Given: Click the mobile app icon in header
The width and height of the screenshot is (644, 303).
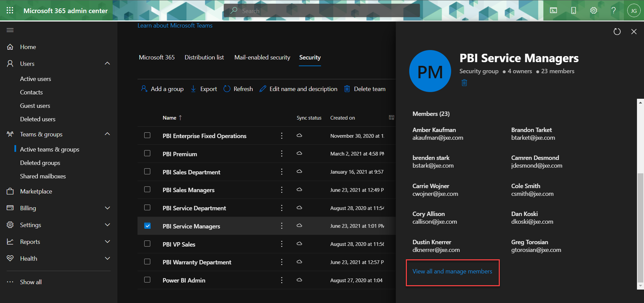Looking at the screenshot, I should [574, 10].
